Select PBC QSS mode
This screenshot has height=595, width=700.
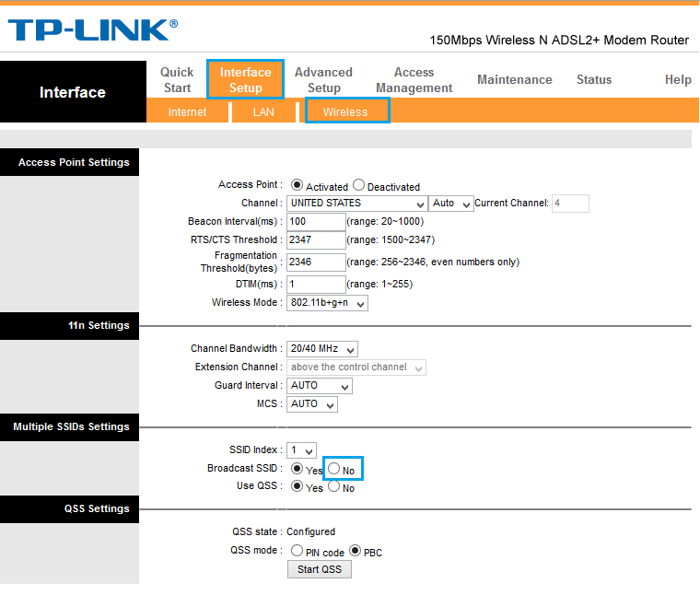[x=355, y=551]
